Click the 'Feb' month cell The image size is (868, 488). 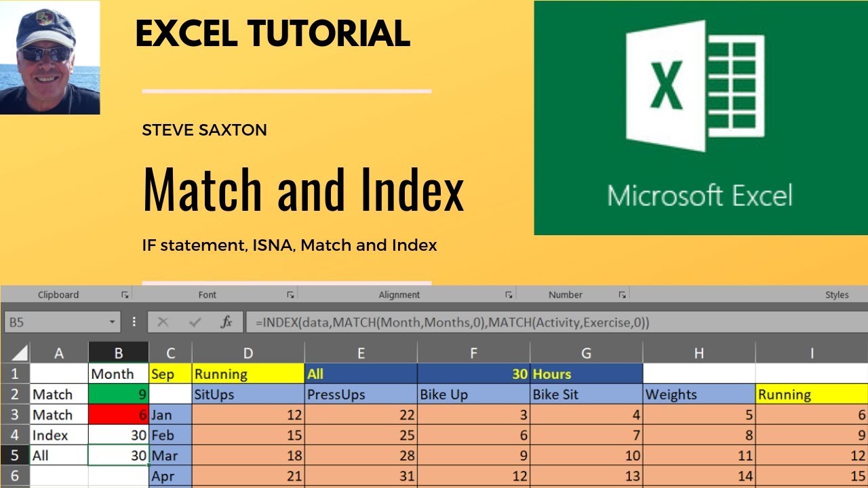pyautogui.click(x=170, y=434)
